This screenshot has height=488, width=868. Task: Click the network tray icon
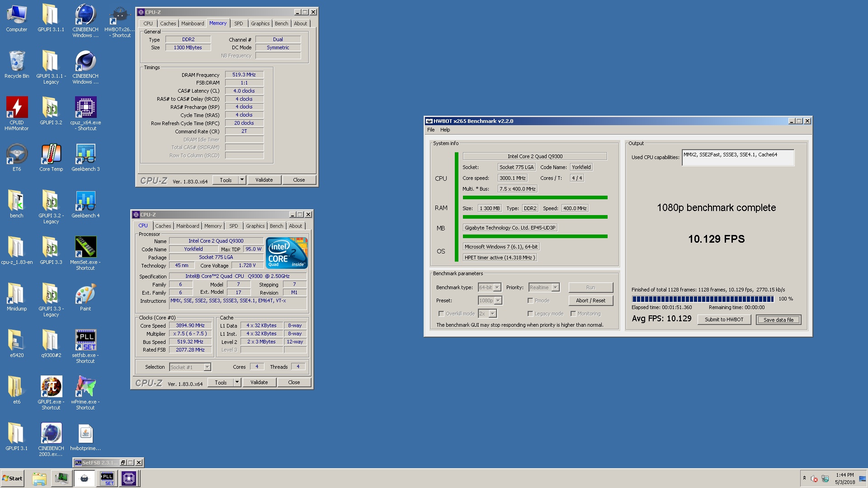click(825, 479)
